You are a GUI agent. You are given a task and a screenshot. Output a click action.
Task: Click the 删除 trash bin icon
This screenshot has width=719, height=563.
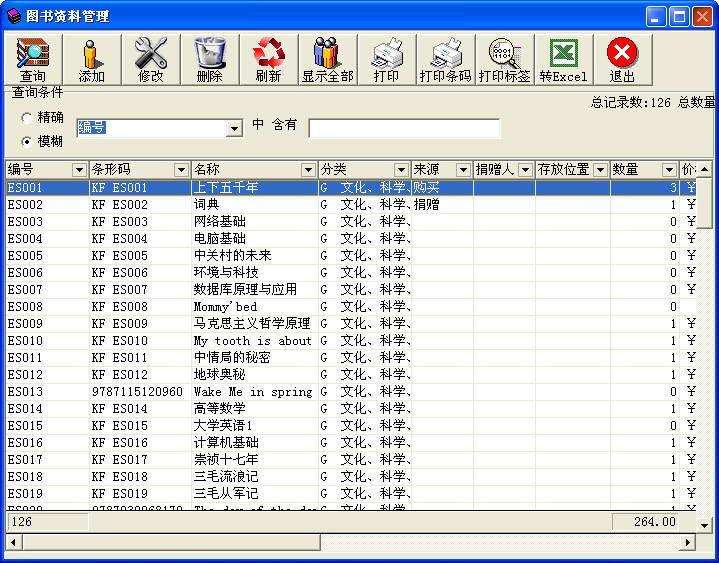pyautogui.click(x=210, y=60)
